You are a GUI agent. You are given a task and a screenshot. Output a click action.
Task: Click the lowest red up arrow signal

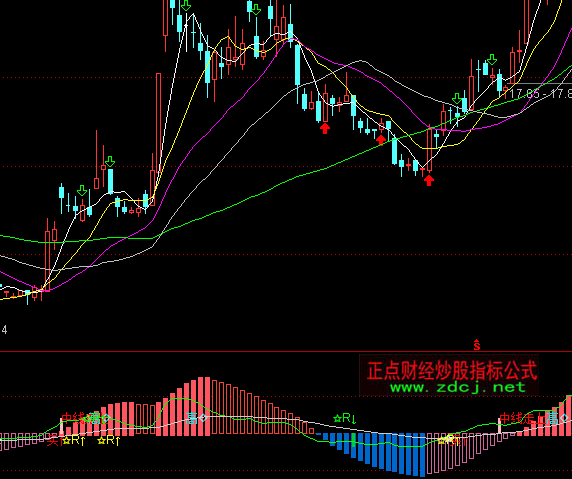pos(429,180)
